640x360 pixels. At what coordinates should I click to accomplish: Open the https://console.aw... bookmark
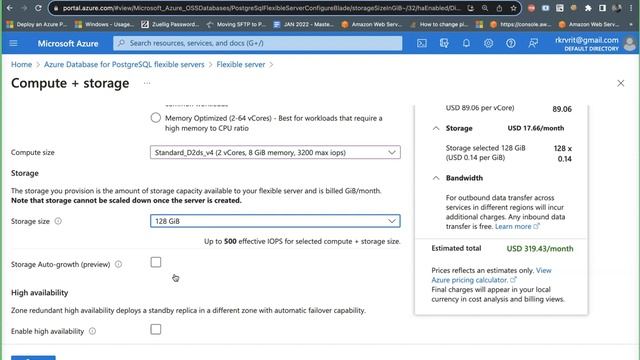click(x=520, y=24)
